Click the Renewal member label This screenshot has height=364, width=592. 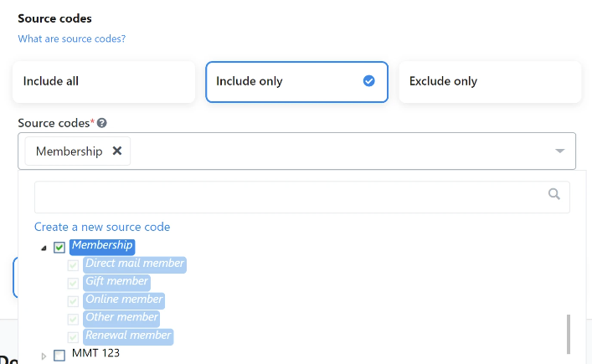point(128,336)
